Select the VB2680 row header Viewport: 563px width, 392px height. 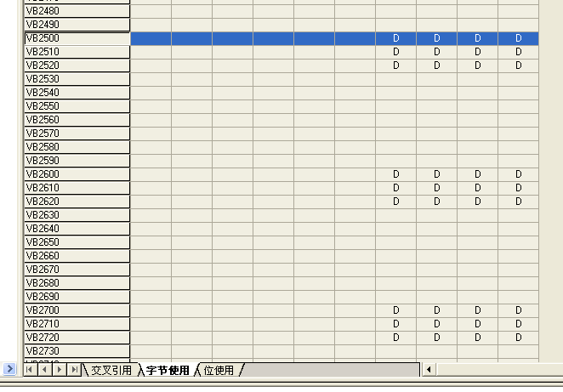click(77, 283)
